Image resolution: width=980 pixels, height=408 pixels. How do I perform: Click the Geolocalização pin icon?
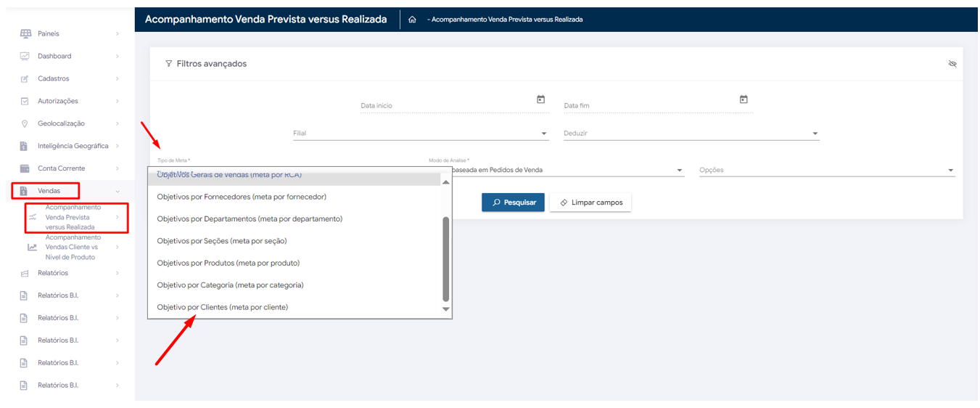click(25, 123)
